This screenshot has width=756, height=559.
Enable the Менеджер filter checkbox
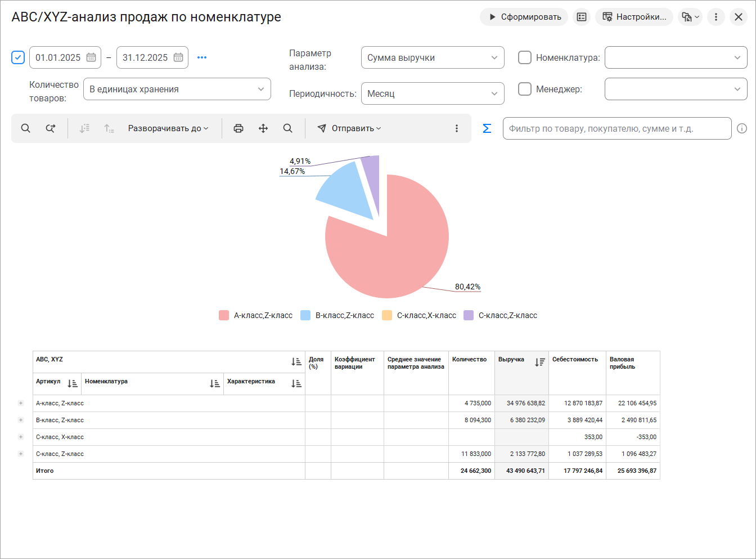[524, 89]
